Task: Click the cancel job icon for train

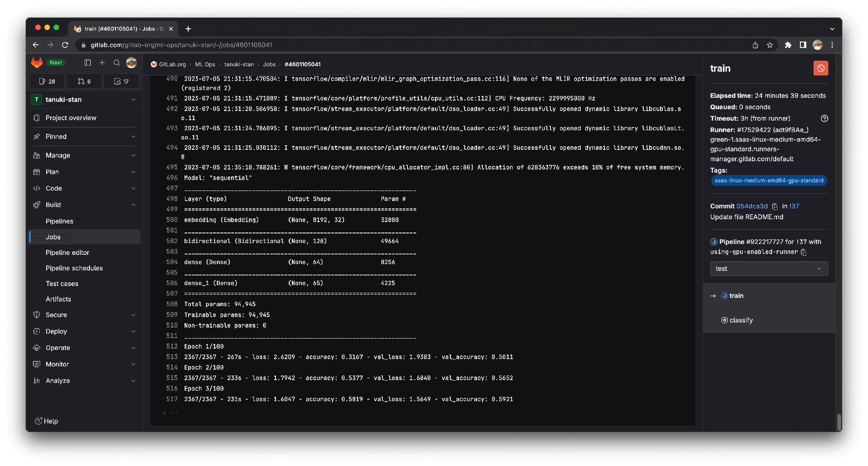Action: pos(820,68)
